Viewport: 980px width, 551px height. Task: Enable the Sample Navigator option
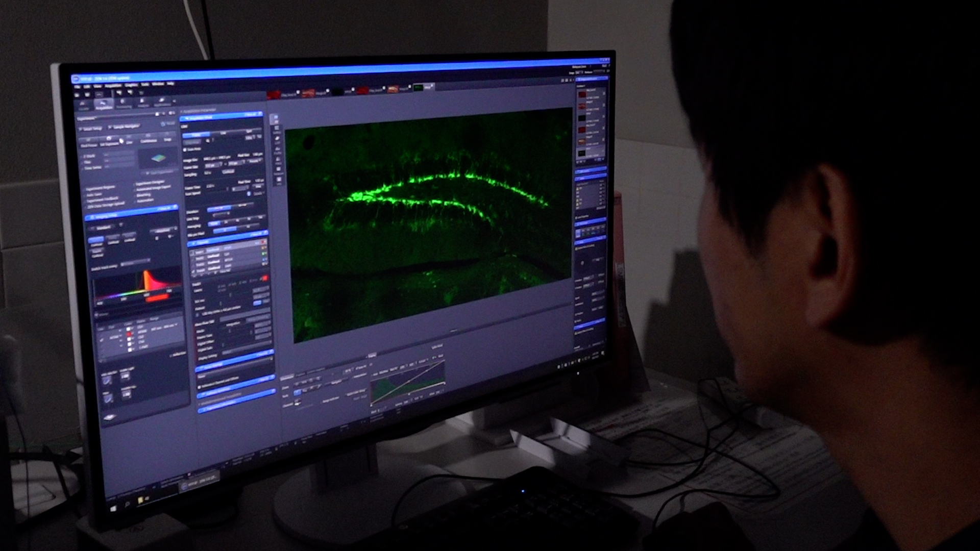[125, 127]
